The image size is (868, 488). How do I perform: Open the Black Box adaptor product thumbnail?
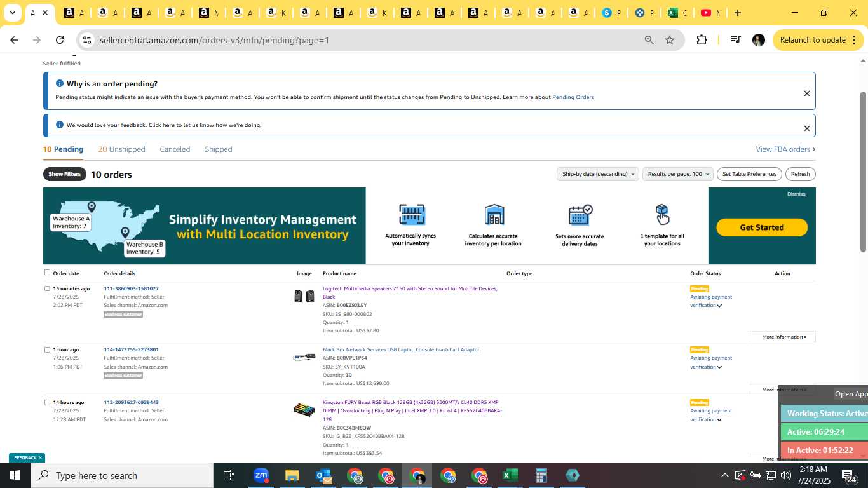tap(304, 357)
